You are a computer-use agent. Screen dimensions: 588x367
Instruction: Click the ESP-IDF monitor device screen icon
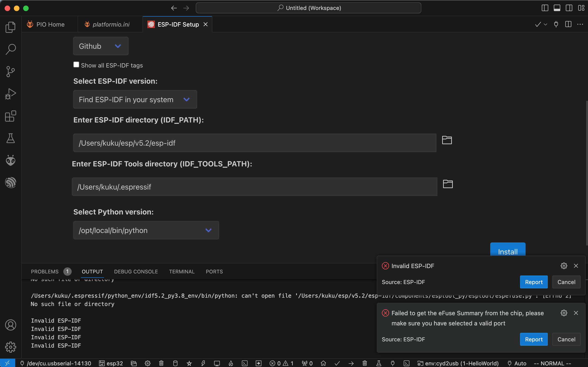pyautogui.click(x=217, y=363)
